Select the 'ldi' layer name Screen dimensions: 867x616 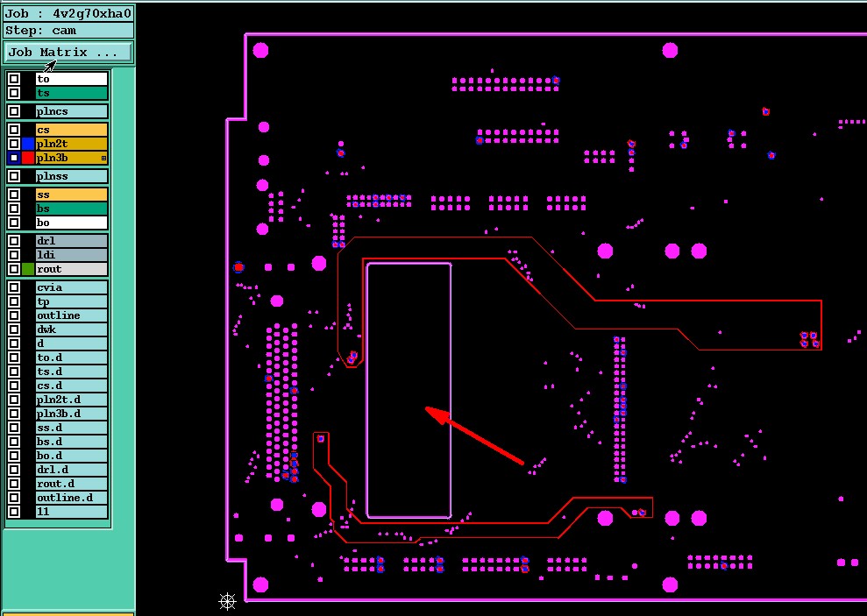point(71,255)
